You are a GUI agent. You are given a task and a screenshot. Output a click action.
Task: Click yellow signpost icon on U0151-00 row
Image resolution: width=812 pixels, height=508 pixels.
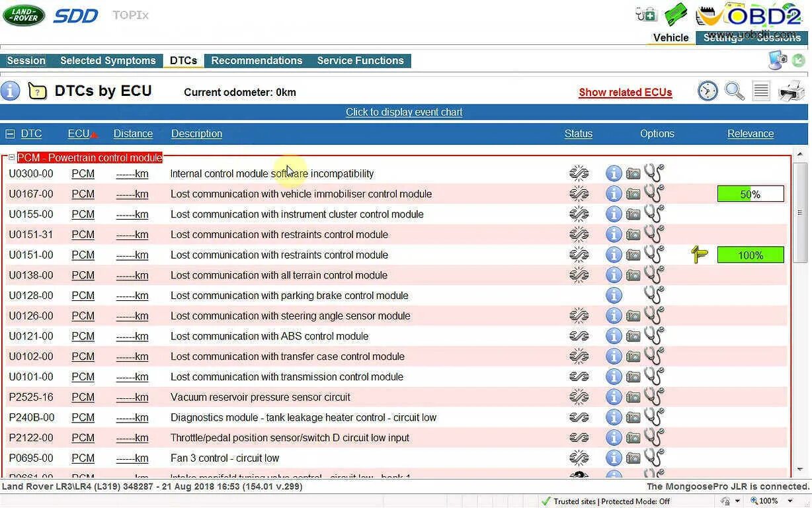[x=700, y=254]
